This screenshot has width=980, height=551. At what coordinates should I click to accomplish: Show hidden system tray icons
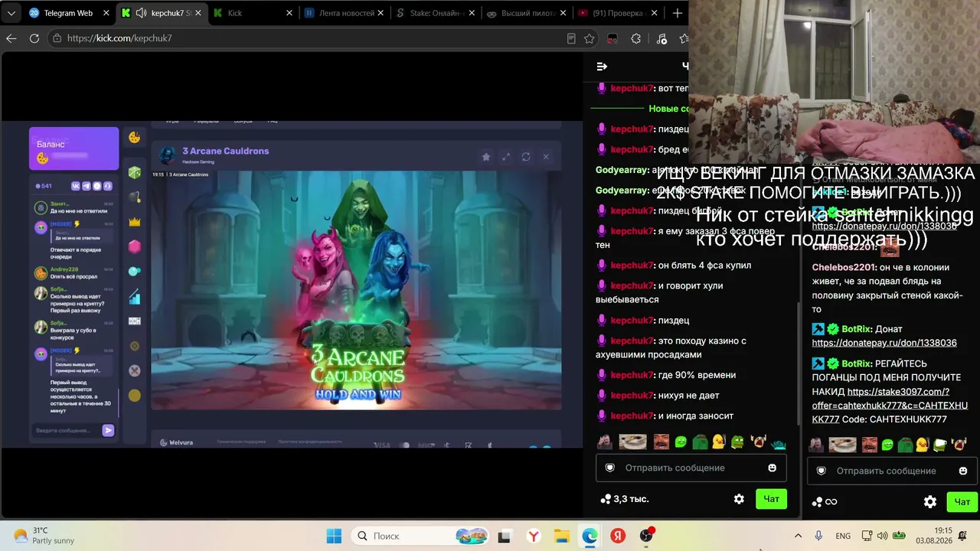click(798, 536)
